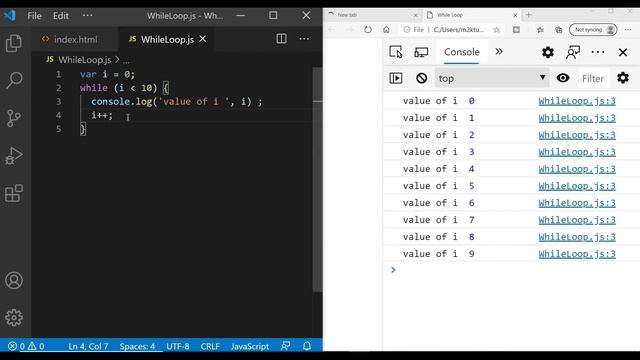
Task: Change indentation via Spaces: 4
Action: [137, 346]
